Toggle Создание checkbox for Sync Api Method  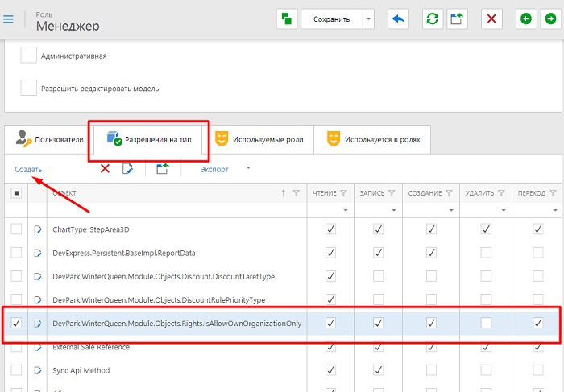[x=431, y=370]
